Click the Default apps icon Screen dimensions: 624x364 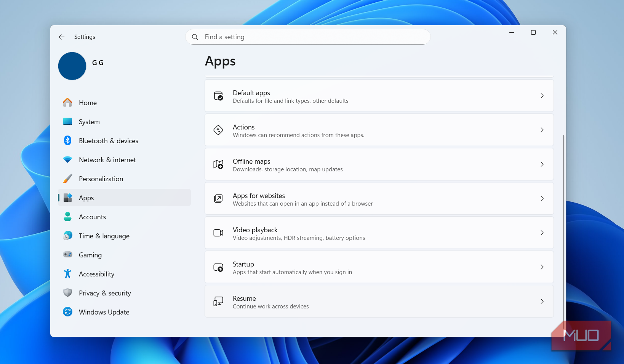pos(218,96)
